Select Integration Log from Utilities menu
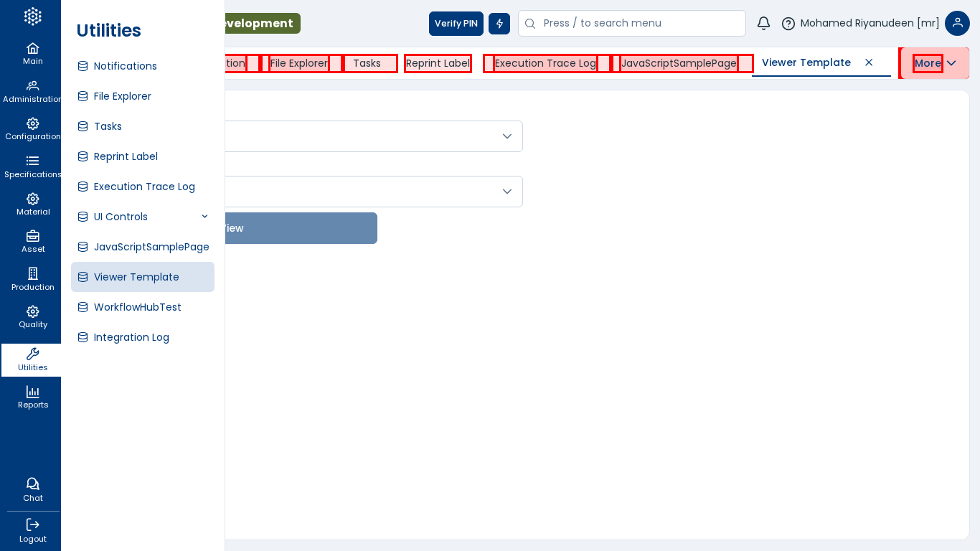Screen dimensions: 980x551 (131, 337)
